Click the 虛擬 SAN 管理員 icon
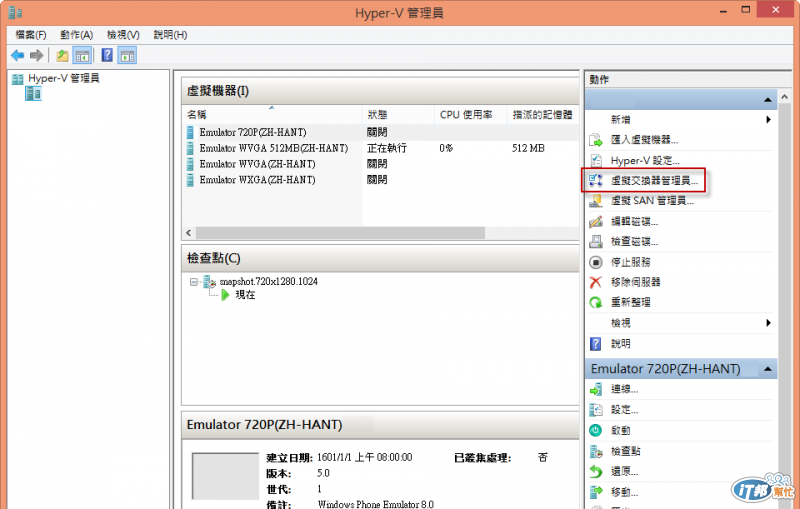This screenshot has width=800, height=509. (595, 201)
